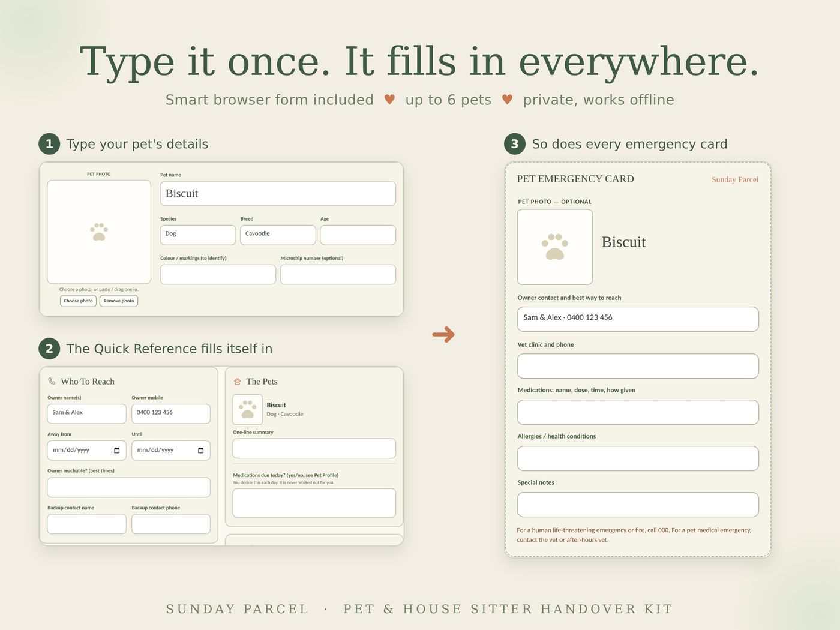Click the Pet name field containing Biscuit
The height and width of the screenshot is (630, 840).
278,193
